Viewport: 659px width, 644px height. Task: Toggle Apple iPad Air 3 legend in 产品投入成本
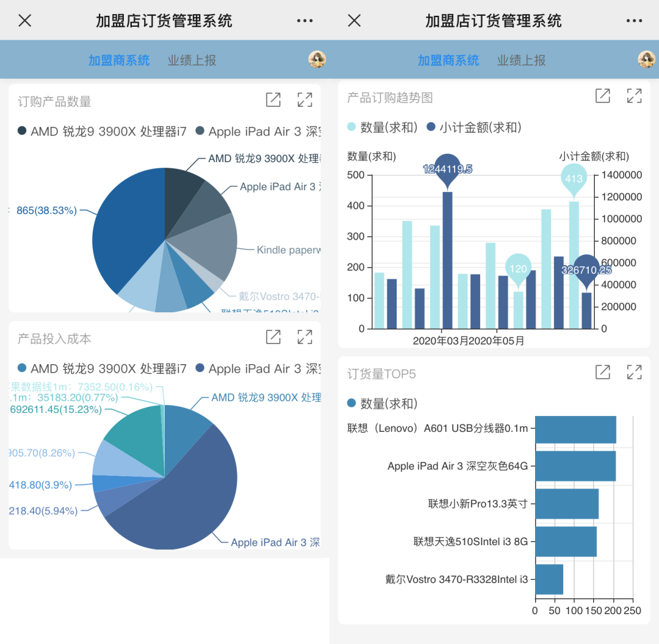259,369
